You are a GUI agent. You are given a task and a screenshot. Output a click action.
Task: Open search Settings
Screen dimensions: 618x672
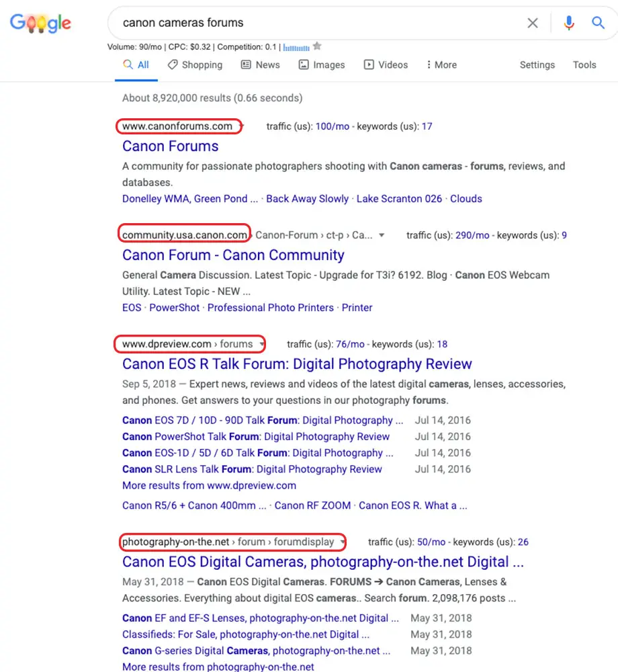pyautogui.click(x=537, y=65)
